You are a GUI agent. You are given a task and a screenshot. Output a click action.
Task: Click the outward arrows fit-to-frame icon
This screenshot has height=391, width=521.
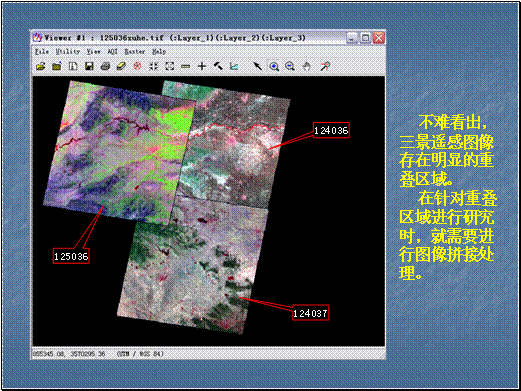[x=170, y=66]
